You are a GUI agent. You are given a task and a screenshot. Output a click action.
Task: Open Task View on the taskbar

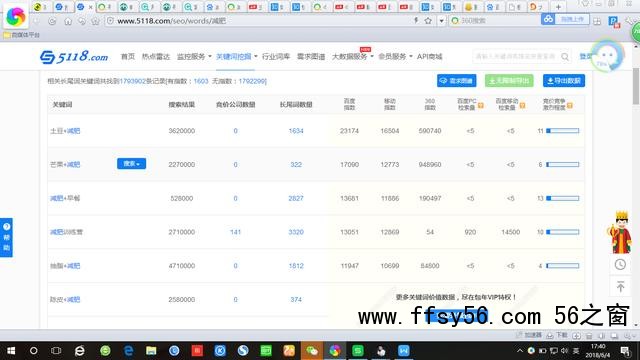tap(56, 351)
